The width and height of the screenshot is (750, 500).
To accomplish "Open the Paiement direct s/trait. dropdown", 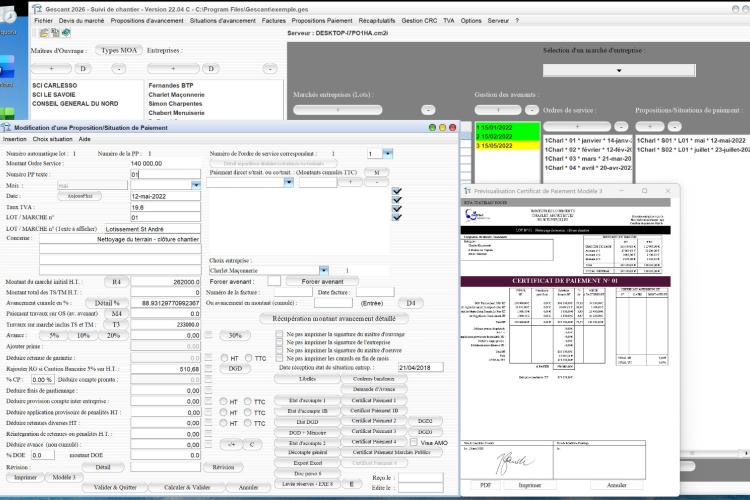I will (x=288, y=182).
